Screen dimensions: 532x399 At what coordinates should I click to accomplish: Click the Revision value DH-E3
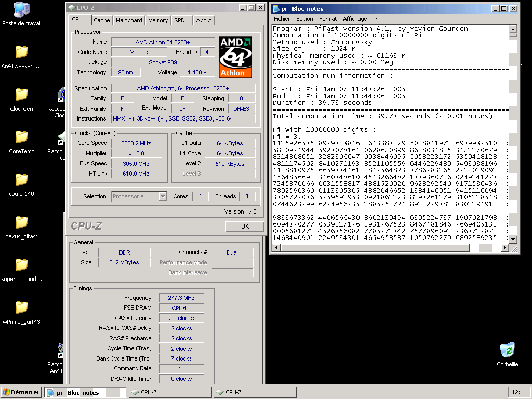coord(241,109)
